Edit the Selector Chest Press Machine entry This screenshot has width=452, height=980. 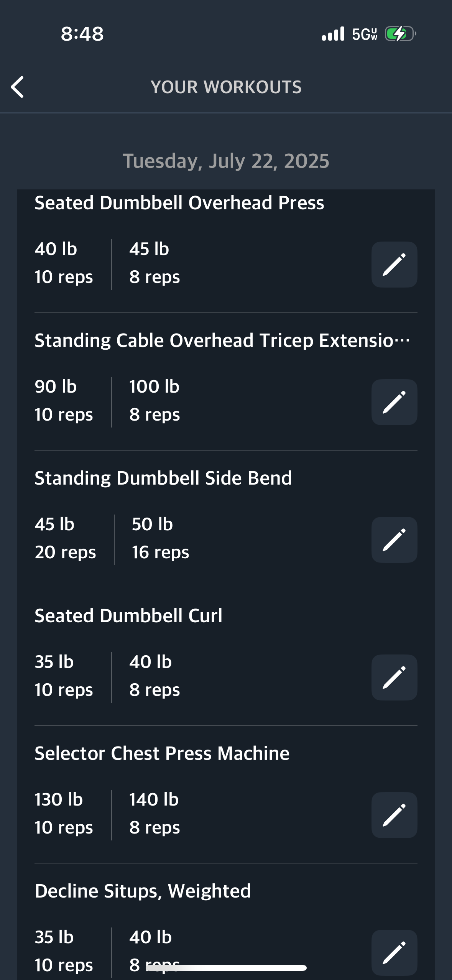pos(394,815)
